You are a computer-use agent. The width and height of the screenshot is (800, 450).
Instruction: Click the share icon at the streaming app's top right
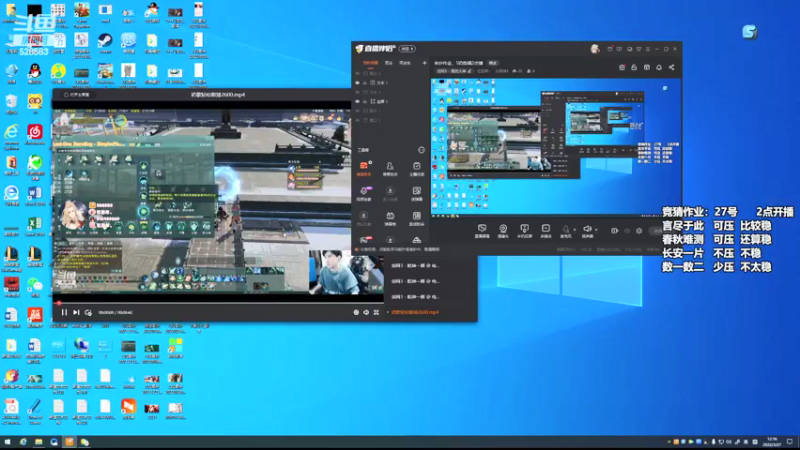point(671,67)
